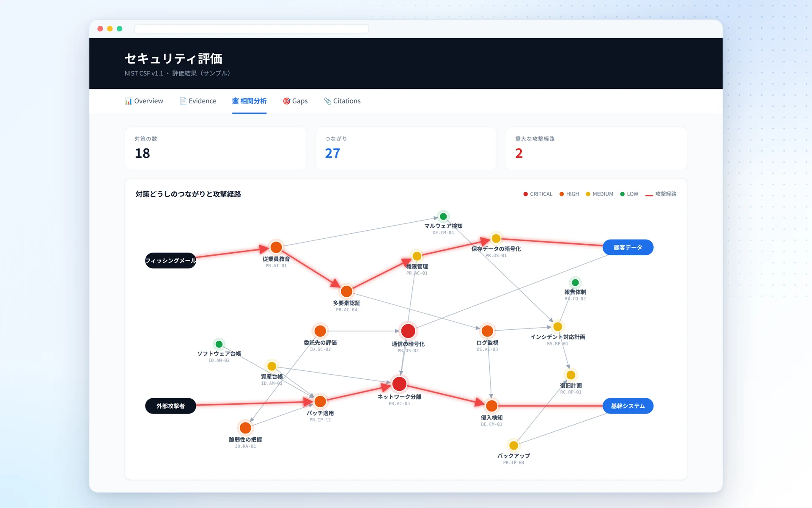Click the yellow minimize window dot
Viewport: 812px width, 508px height.
(x=110, y=29)
